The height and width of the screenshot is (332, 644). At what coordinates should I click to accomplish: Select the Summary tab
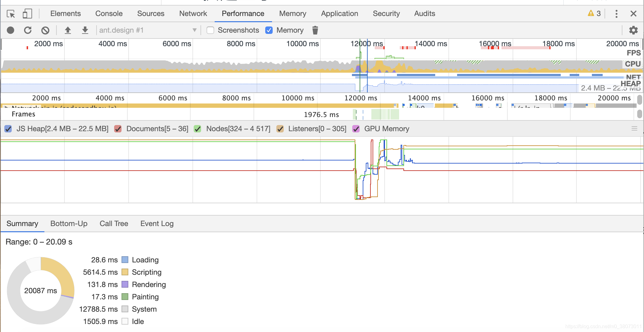(x=22, y=224)
